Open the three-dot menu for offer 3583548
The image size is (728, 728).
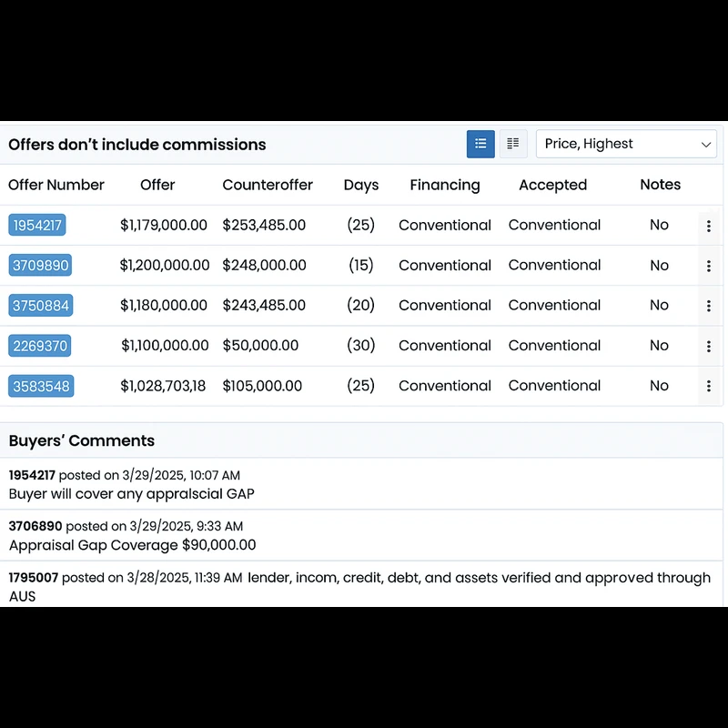tap(709, 386)
